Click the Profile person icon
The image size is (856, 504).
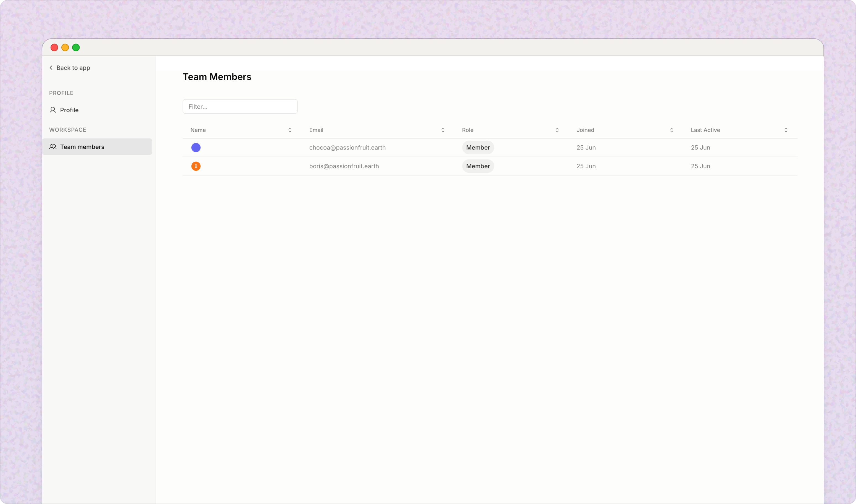[53, 110]
